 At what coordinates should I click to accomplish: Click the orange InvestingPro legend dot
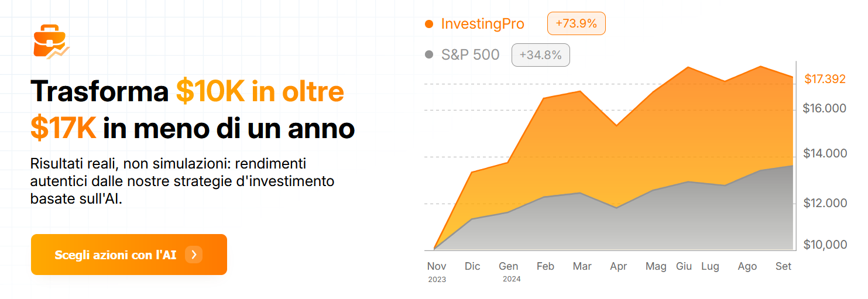pyautogui.click(x=429, y=24)
